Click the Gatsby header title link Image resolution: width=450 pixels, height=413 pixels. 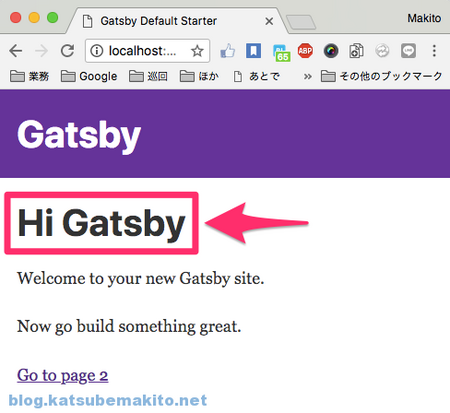[x=79, y=136]
